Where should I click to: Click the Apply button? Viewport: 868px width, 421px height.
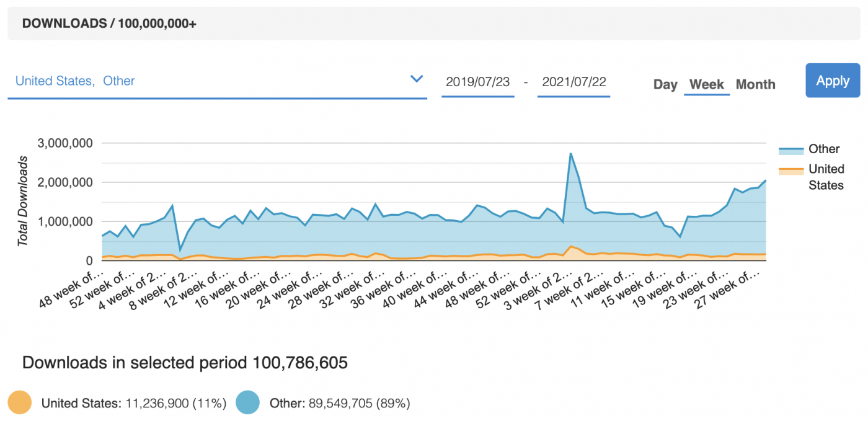pyautogui.click(x=833, y=81)
